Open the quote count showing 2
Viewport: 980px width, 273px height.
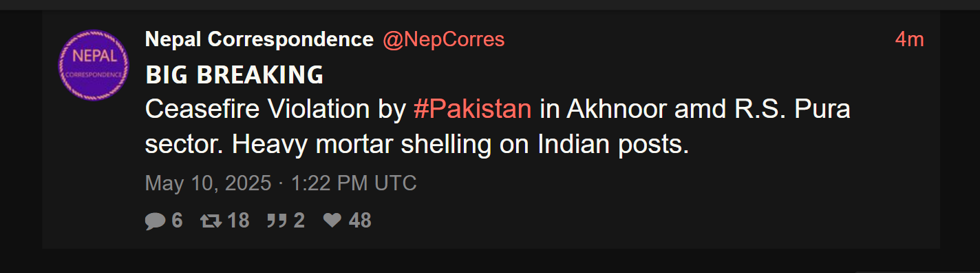[299, 221]
